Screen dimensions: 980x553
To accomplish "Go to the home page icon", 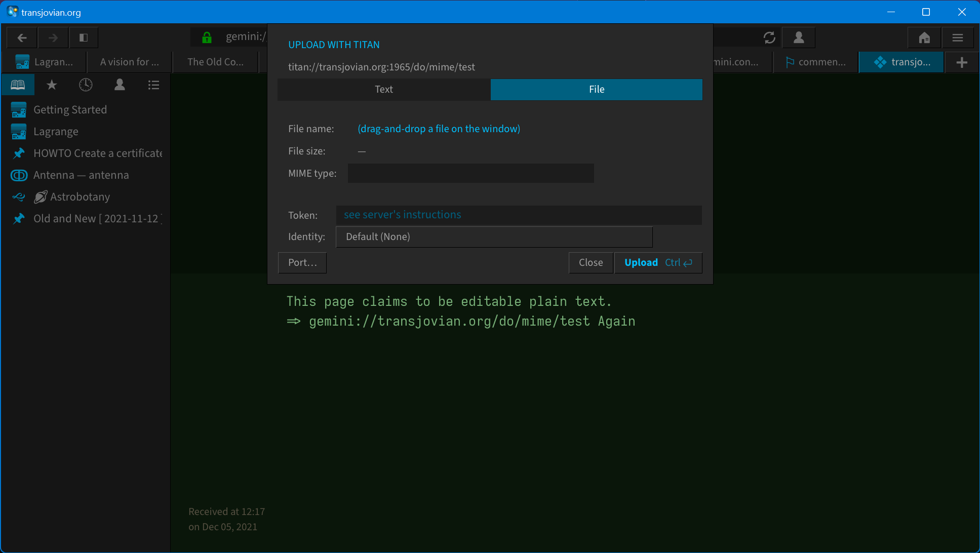I will pyautogui.click(x=924, y=37).
